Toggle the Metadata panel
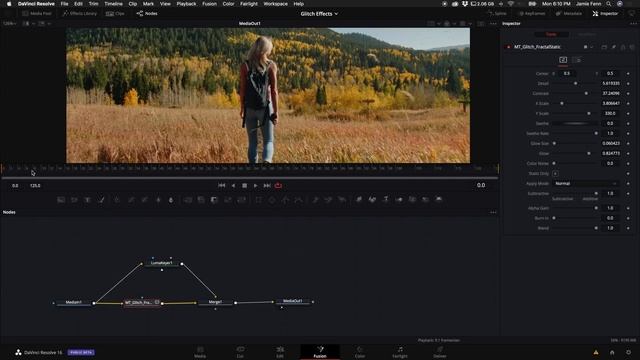The image size is (640, 360). click(569, 13)
